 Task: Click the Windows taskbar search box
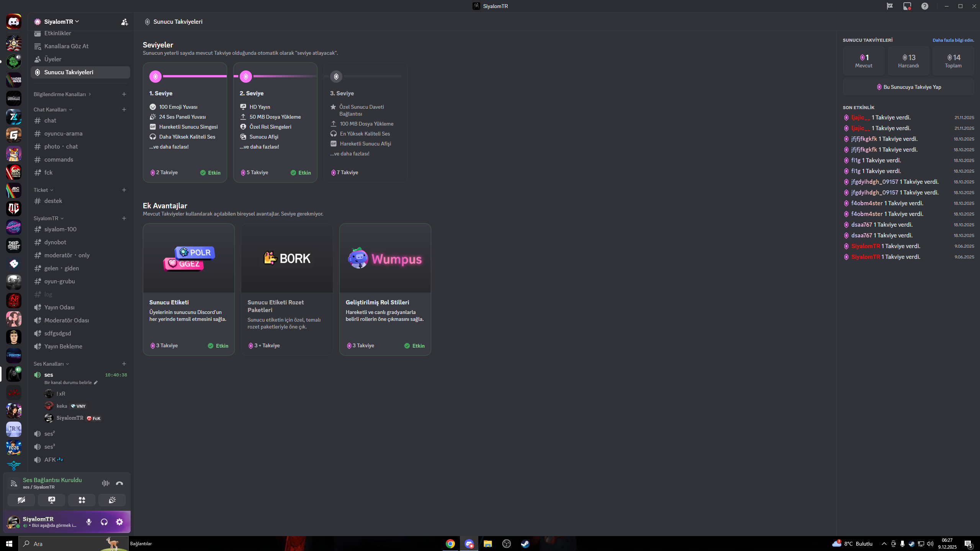(x=74, y=544)
